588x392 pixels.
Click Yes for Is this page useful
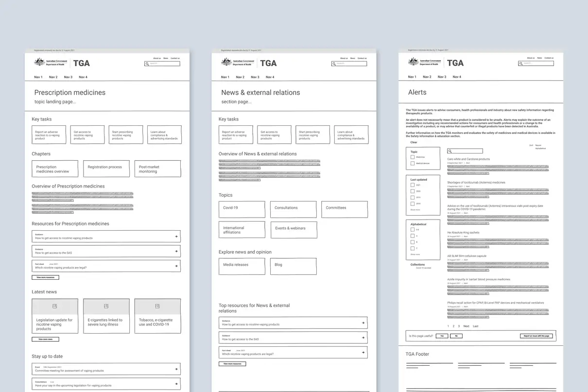coord(442,335)
